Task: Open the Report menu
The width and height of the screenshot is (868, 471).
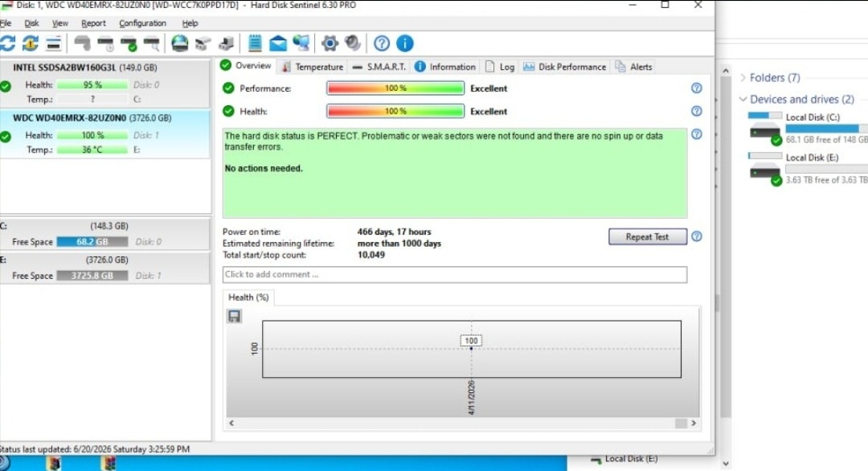Action: pyautogui.click(x=93, y=23)
